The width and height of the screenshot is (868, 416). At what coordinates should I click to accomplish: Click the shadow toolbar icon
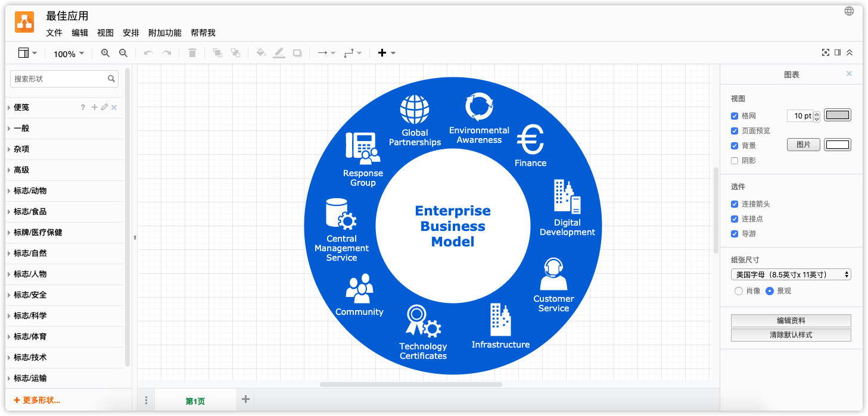[x=297, y=53]
